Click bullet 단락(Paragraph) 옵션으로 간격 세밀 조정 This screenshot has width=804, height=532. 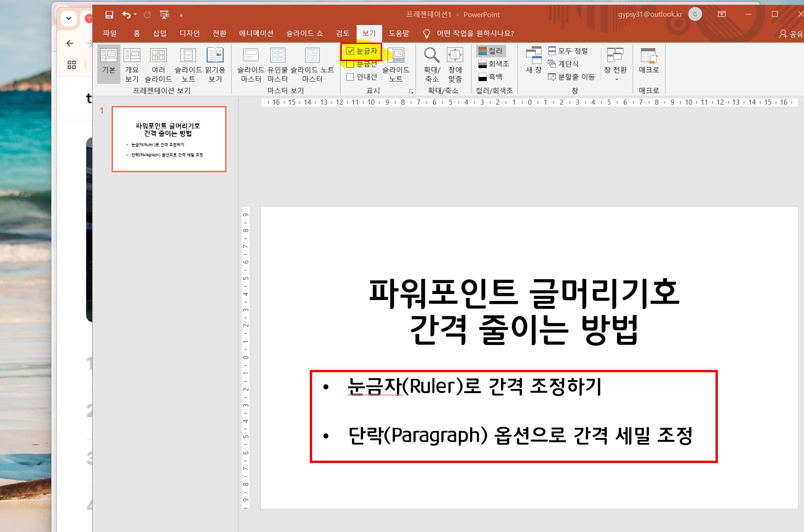520,435
